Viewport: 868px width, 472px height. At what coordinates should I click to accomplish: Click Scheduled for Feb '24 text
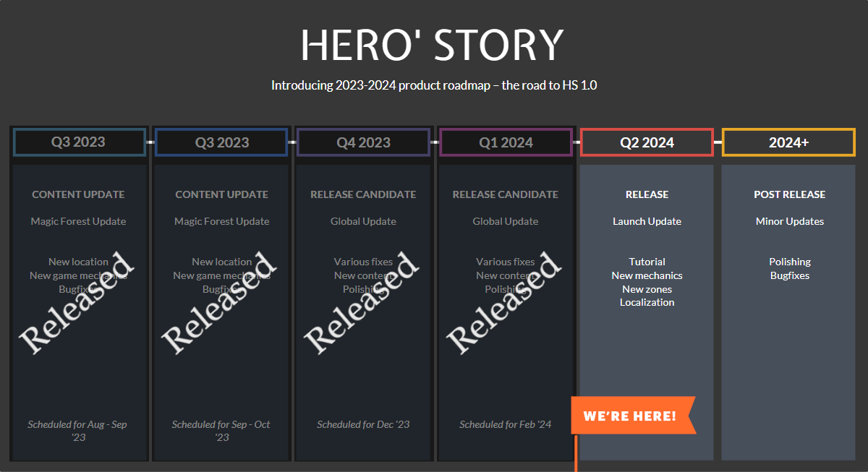click(x=505, y=424)
